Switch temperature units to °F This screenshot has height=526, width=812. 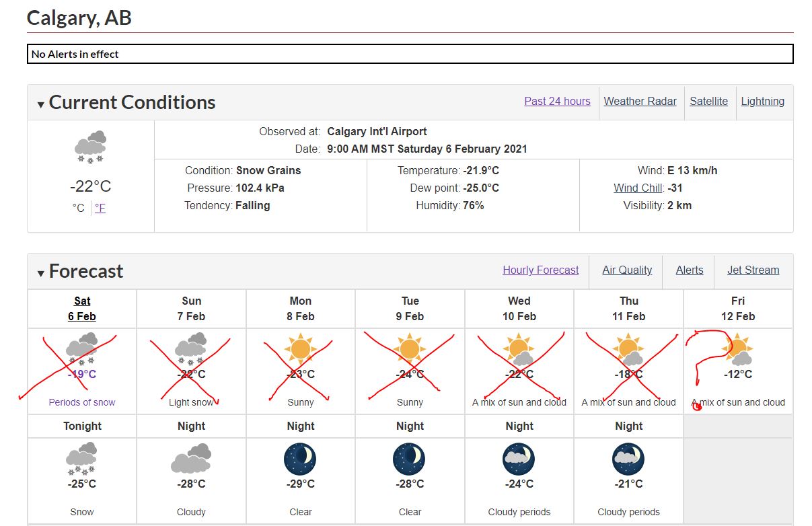[100, 208]
